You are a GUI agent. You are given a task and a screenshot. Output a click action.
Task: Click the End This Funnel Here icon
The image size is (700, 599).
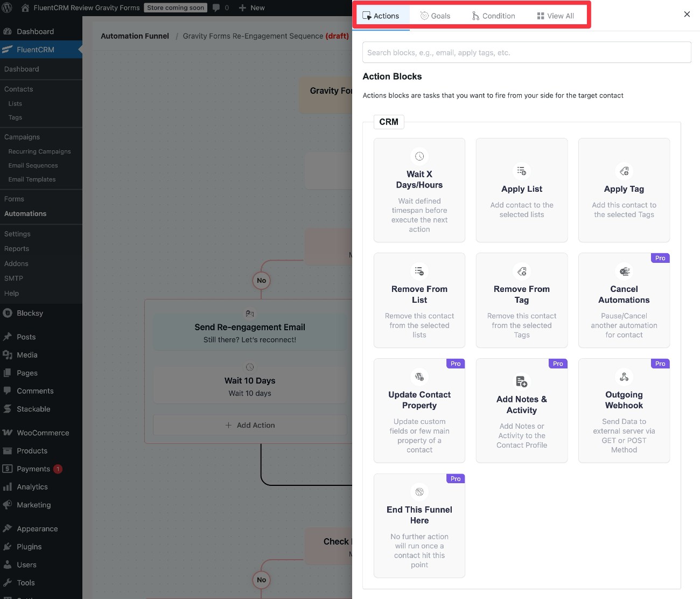(419, 492)
